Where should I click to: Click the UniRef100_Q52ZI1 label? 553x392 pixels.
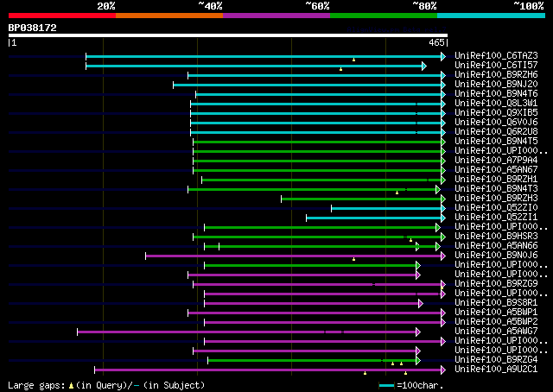pyautogui.click(x=496, y=218)
